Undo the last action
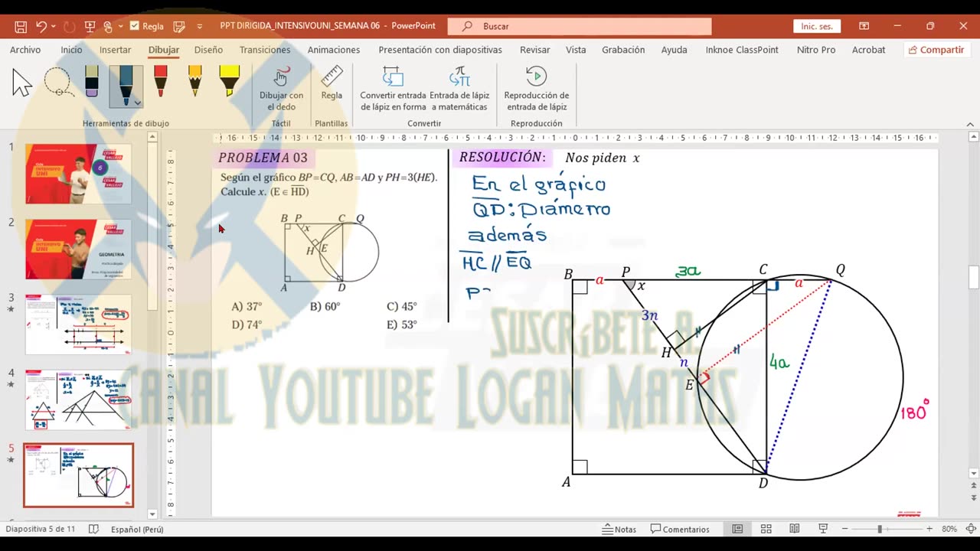This screenshot has width=980, height=551. [41, 26]
